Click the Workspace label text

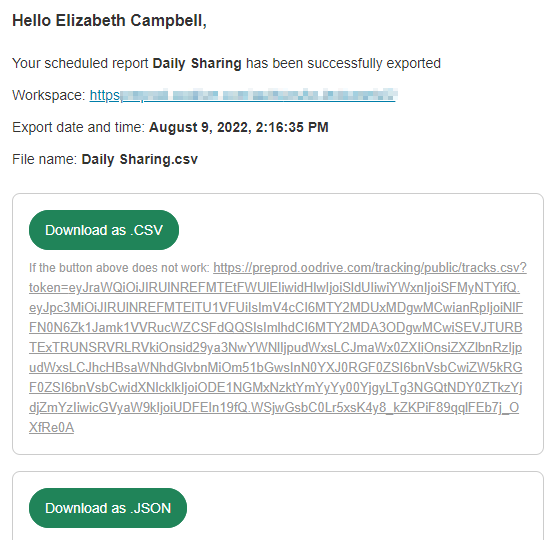pyautogui.click(x=49, y=95)
